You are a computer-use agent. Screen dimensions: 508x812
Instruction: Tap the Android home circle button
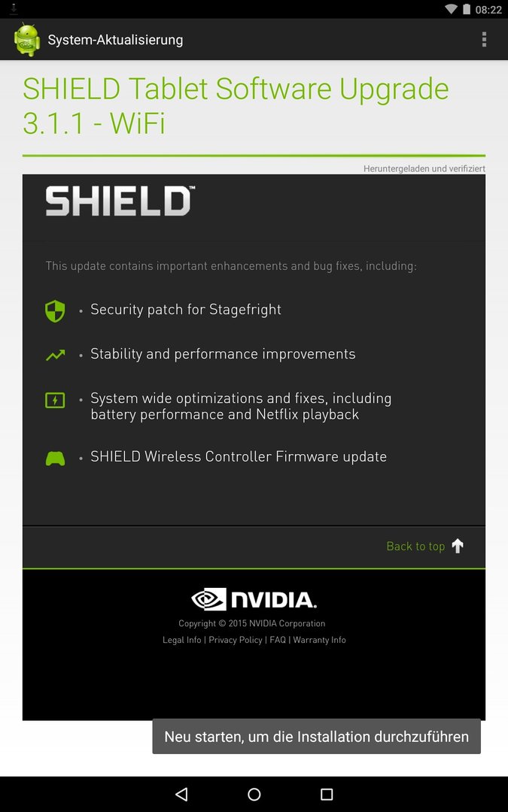pos(254,794)
